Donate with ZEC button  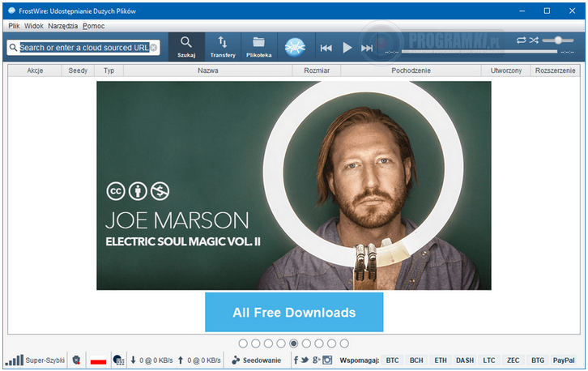coord(513,360)
